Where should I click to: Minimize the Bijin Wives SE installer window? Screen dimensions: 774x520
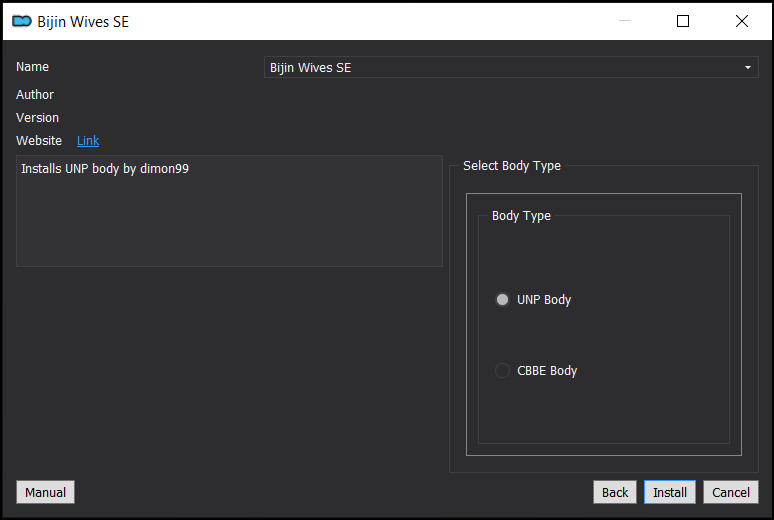click(625, 21)
